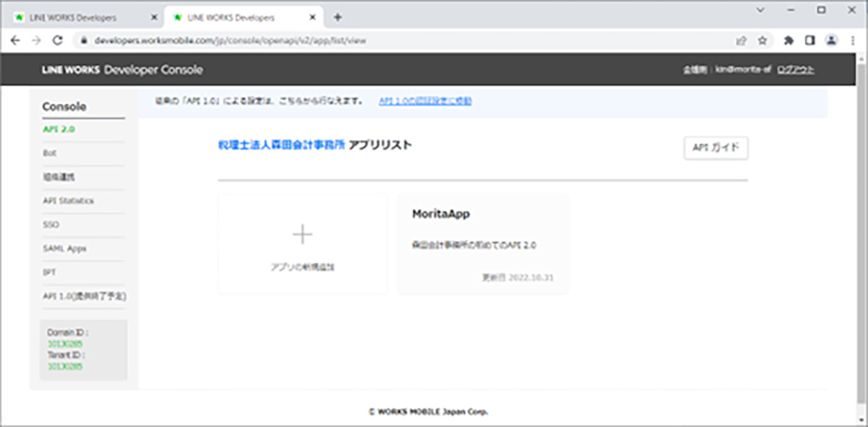Open the browser extensions puzzle icon
Image resolution: width=868 pixels, height=427 pixels.
coord(789,41)
